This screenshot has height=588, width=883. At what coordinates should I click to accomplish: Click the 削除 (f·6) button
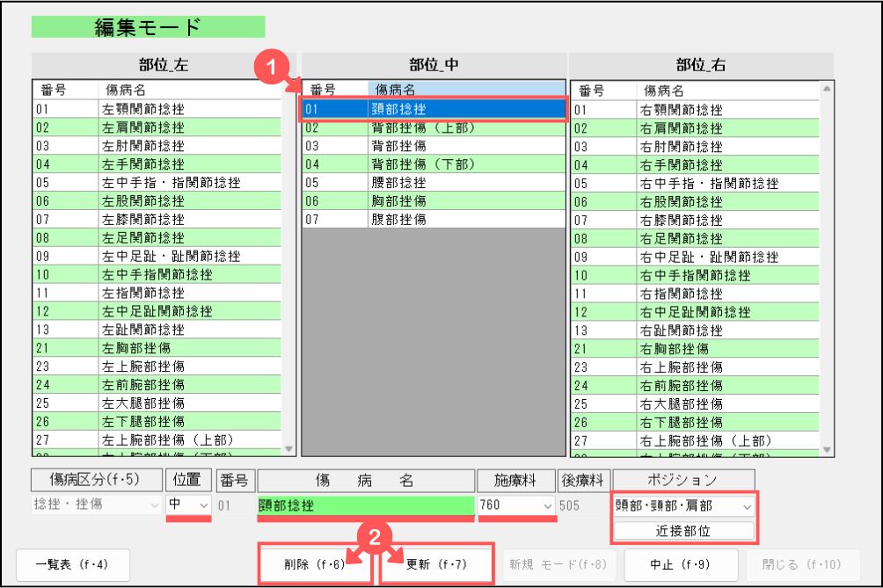(316, 563)
